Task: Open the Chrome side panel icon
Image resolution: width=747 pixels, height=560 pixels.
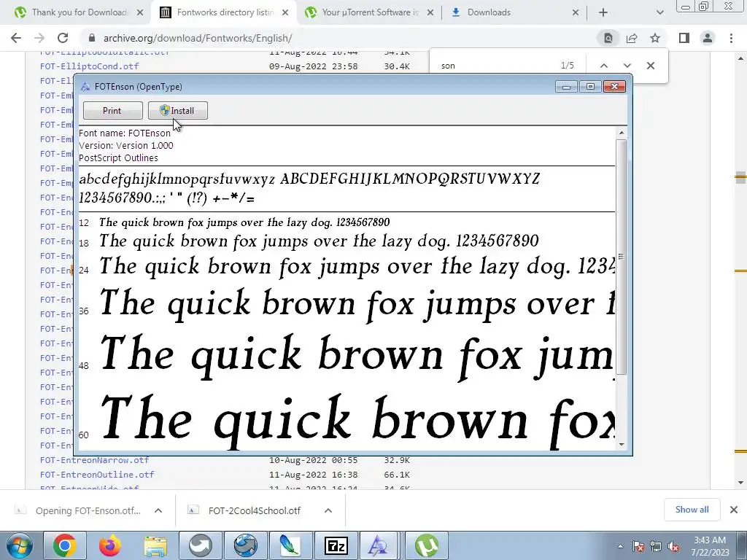Action: (684, 38)
